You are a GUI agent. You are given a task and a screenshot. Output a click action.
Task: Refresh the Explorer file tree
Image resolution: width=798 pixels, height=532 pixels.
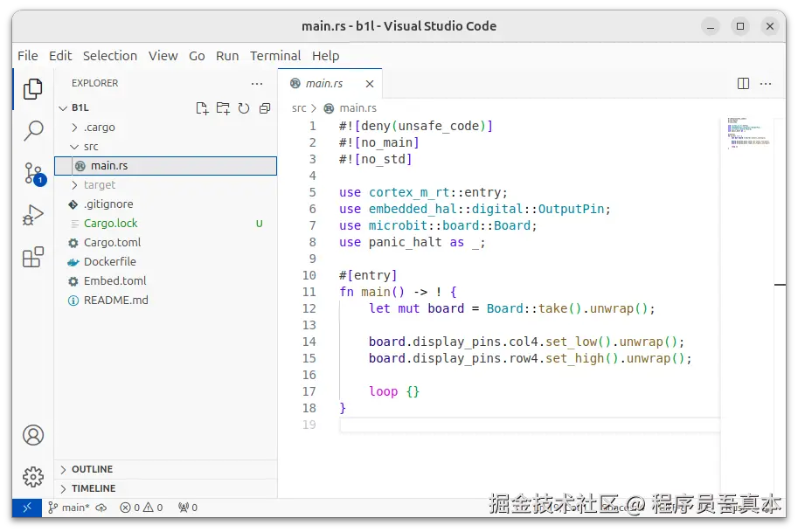pyautogui.click(x=244, y=107)
